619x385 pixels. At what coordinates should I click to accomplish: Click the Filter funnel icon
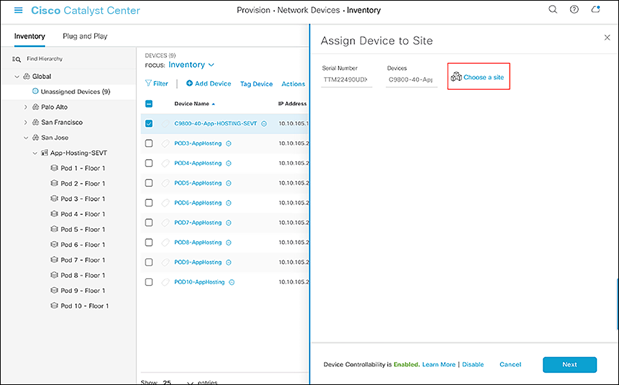coord(148,83)
